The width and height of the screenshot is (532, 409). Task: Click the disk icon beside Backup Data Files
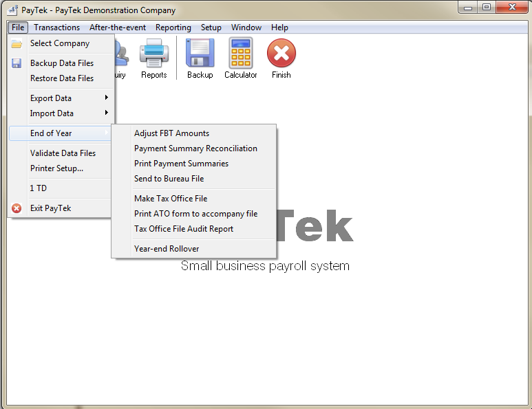(x=17, y=63)
